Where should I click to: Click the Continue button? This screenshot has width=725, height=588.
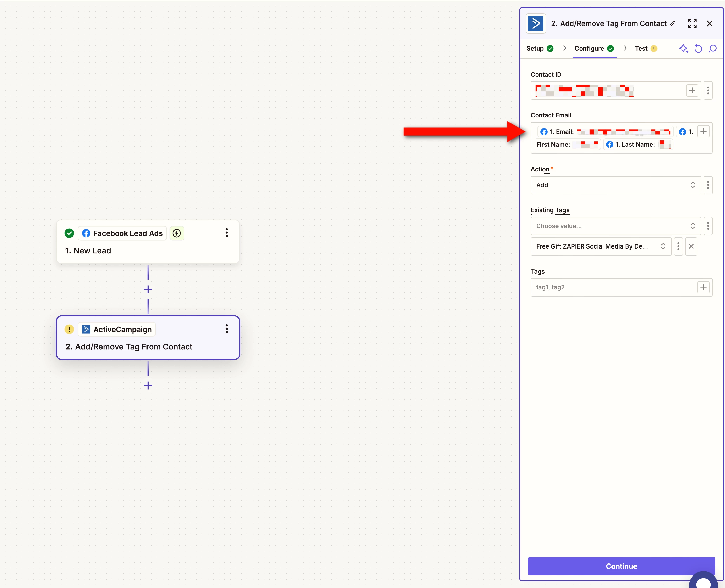(x=621, y=566)
